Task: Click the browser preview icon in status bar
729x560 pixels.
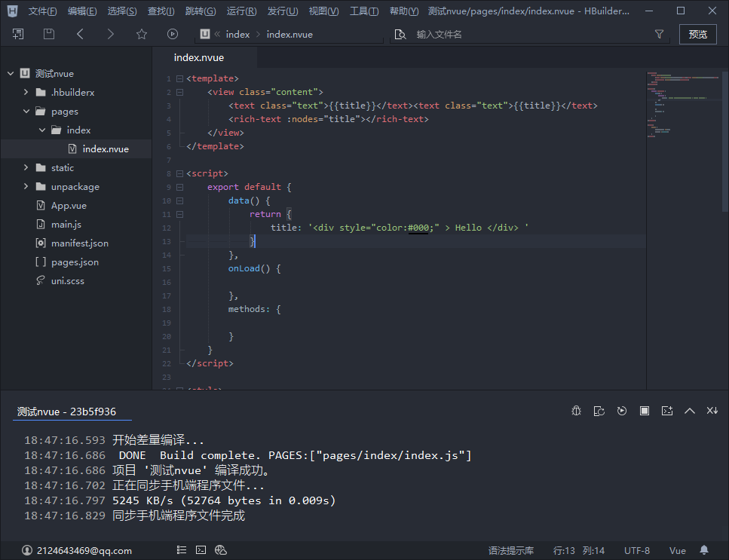Action: (221, 550)
